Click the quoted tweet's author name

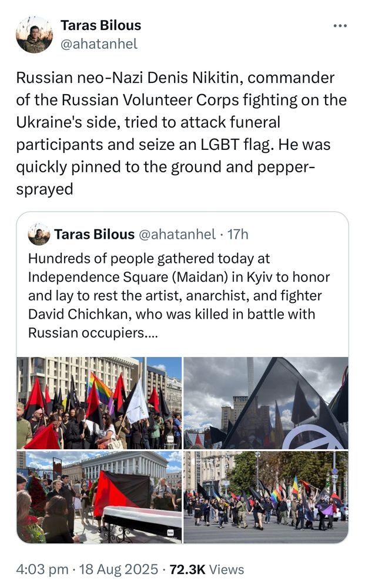click(93, 233)
